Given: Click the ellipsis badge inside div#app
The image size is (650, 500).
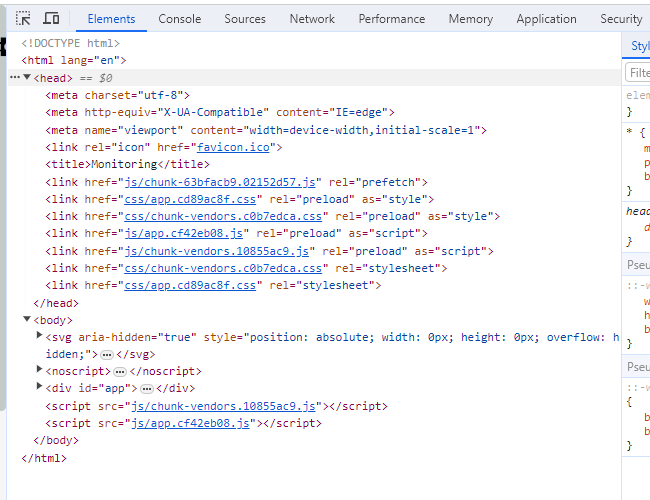Looking at the screenshot, I should (146, 388).
